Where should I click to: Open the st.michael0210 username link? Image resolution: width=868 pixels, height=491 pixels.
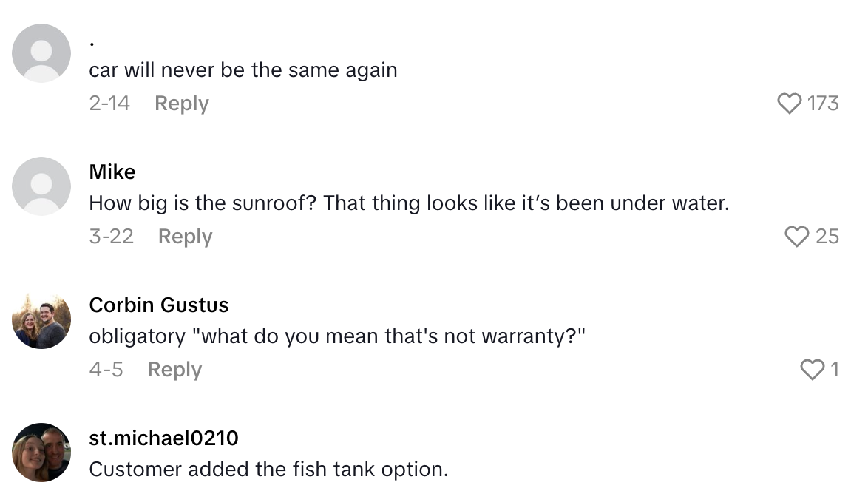(x=163, y=438)
